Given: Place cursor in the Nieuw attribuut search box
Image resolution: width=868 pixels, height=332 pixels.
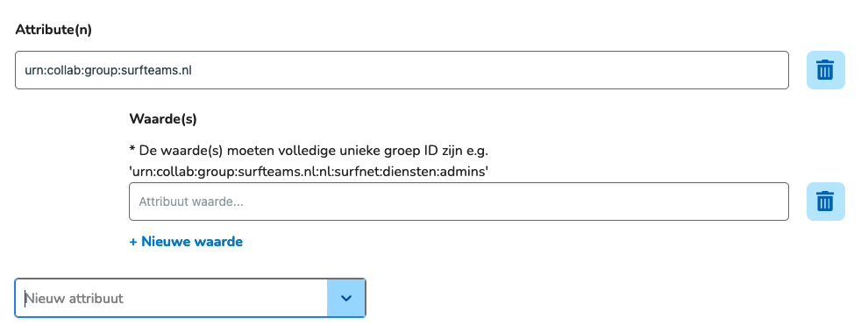Looking at the screenshot, I should coord(171,298).
